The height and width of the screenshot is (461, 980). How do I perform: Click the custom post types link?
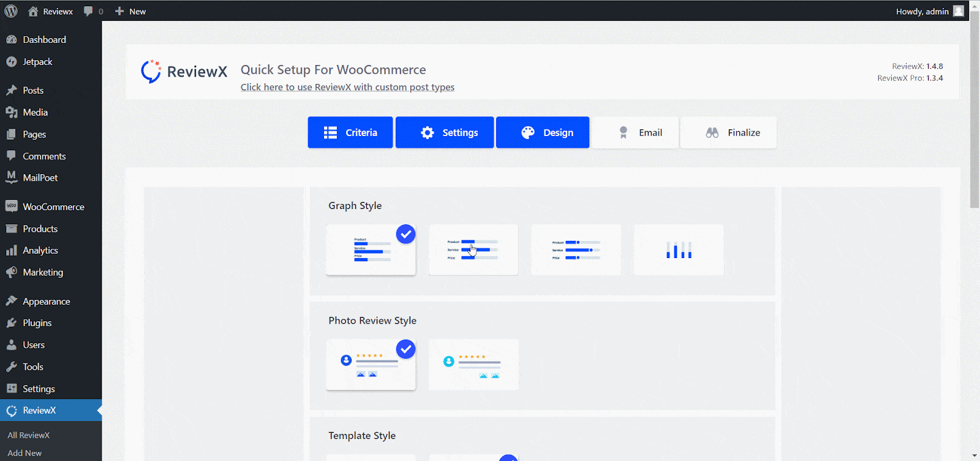(x=347, y=87)
